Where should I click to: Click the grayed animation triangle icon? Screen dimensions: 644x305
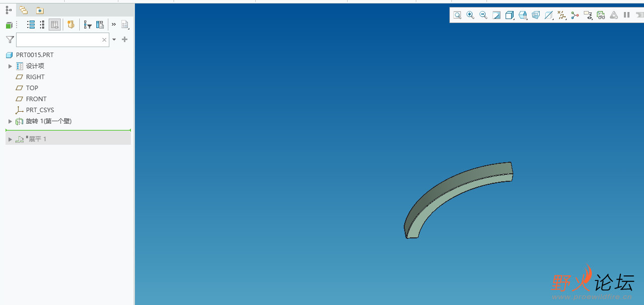coord(614,16)
